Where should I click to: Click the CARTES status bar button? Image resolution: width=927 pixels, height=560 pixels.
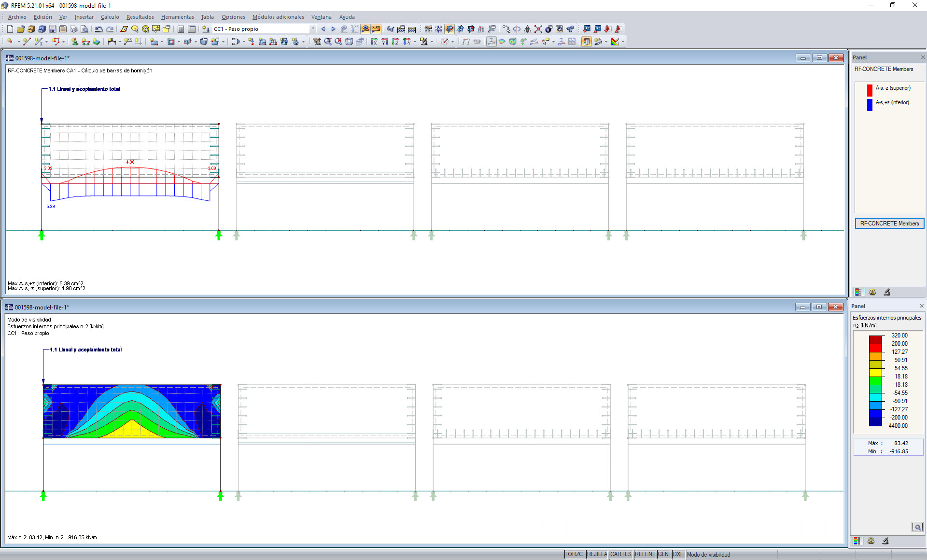[620, 554]
